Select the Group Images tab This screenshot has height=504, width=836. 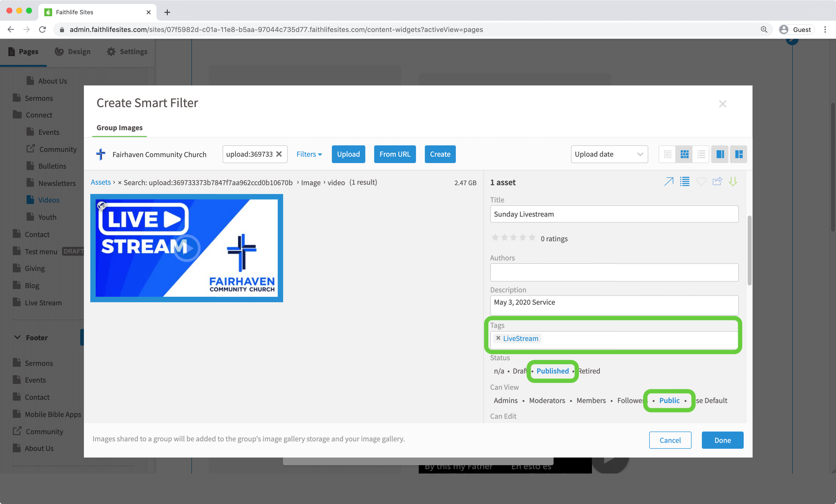point(119,128)
